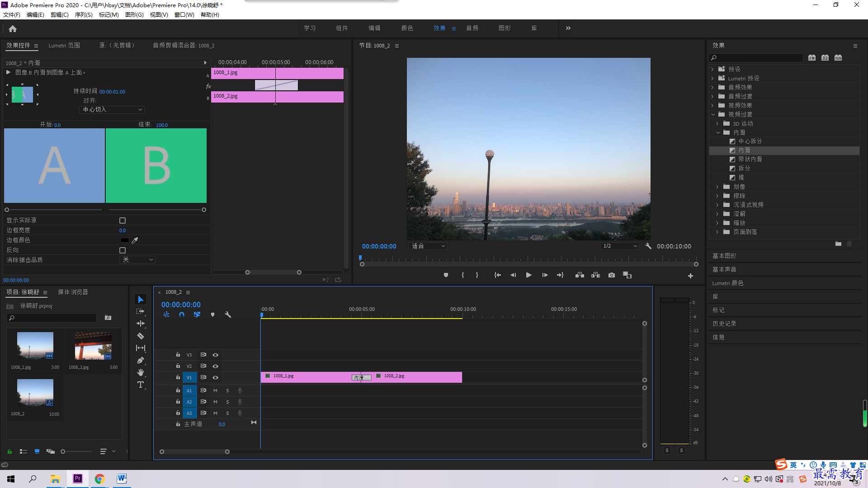Image resolution: width=868 pixels, height=488 pixels.
Task: Mute audio track A1
Action: coord(216,391)
